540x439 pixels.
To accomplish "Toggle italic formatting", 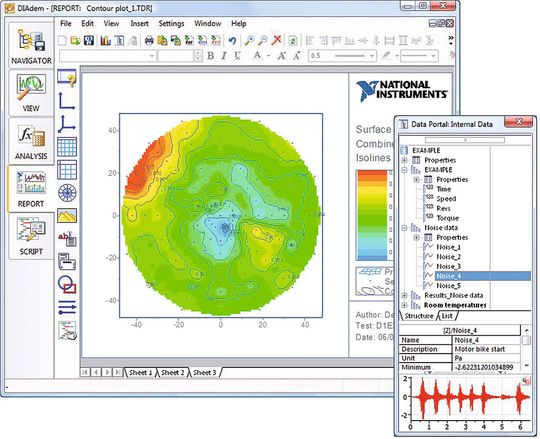I will (224, 55).
